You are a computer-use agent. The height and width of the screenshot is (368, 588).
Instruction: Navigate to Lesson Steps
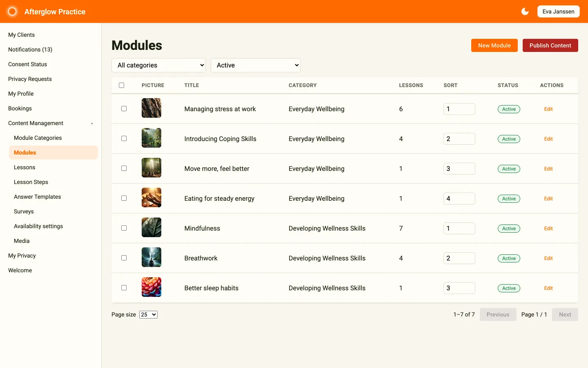[x=31, y=182]
